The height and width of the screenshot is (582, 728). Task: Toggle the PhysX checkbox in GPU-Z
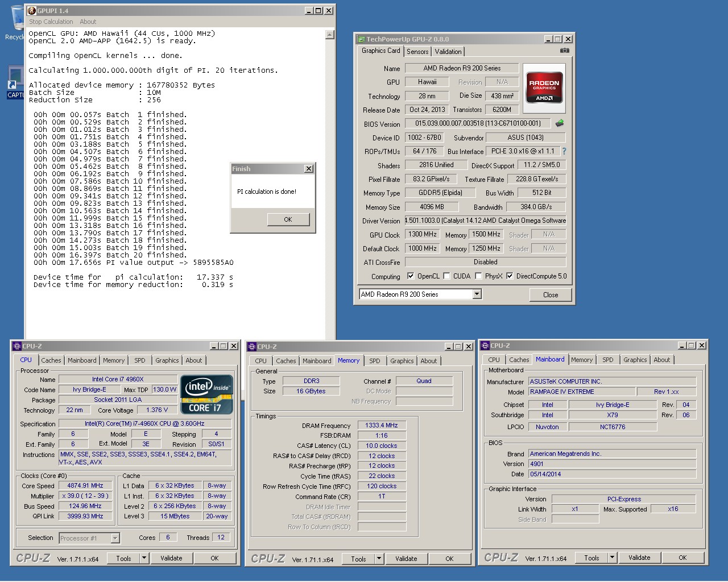pyautogui.click(x=478, y=276)
